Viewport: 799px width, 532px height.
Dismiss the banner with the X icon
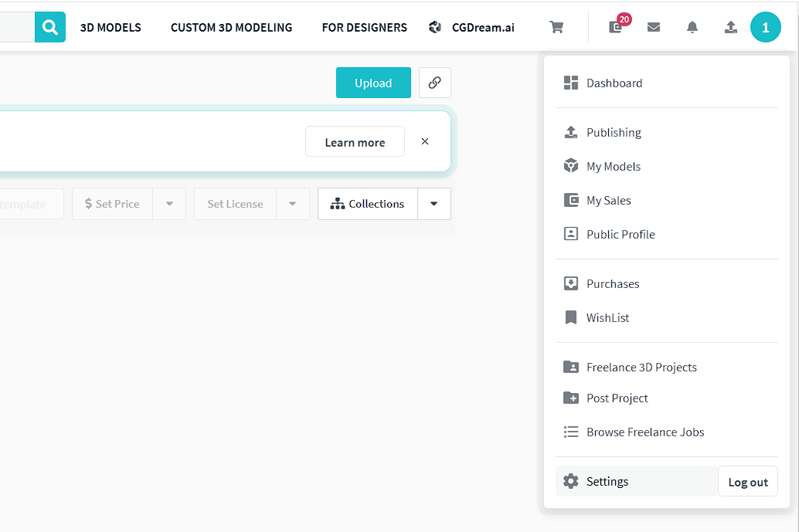425,141
